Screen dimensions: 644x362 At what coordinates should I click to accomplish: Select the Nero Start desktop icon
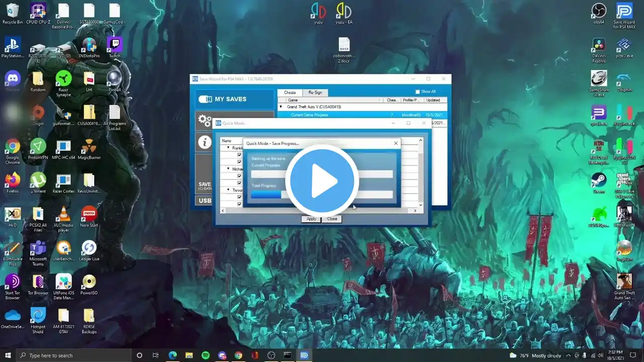[89, 217]
